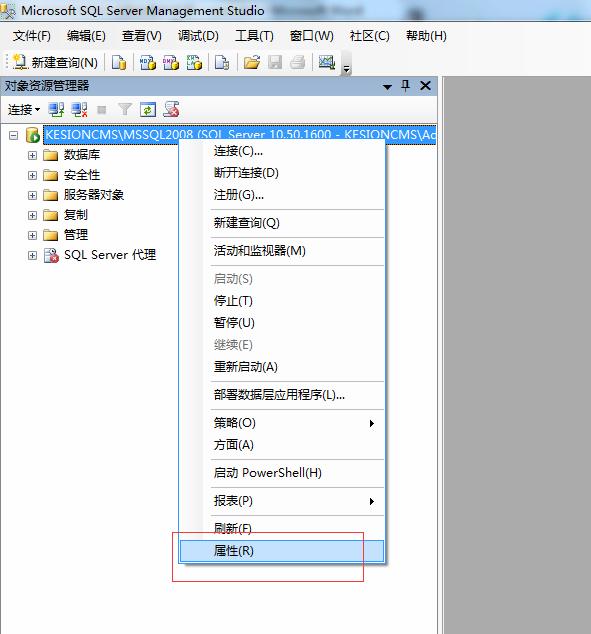Click the script icon with red mark
Screen dimensions: 591x634
[171, 110]
